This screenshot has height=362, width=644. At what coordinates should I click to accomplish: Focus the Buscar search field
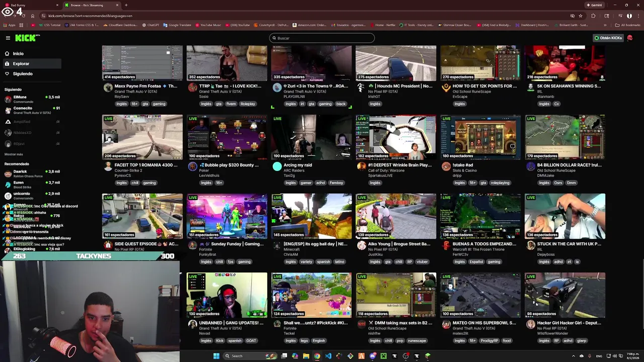(322, 38)
